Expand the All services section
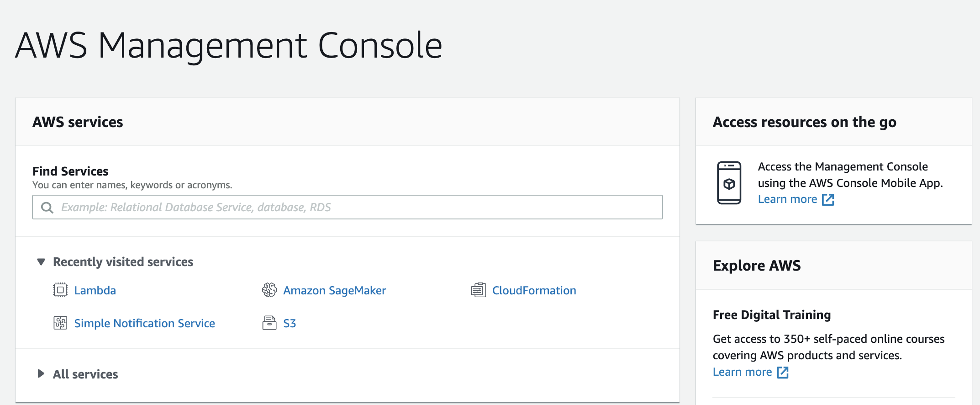Image resolution: width=980 pixels, height=405 pixels. coord(41,374)
